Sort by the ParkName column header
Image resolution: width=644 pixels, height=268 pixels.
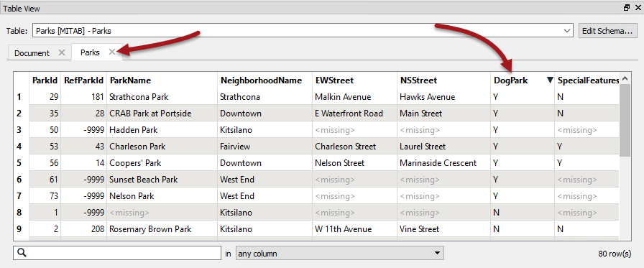click(x=162, y=80)
